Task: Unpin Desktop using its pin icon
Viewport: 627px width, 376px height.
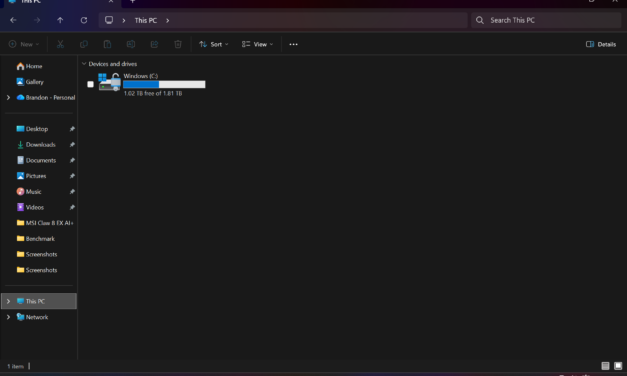Action: coord(72,129)
